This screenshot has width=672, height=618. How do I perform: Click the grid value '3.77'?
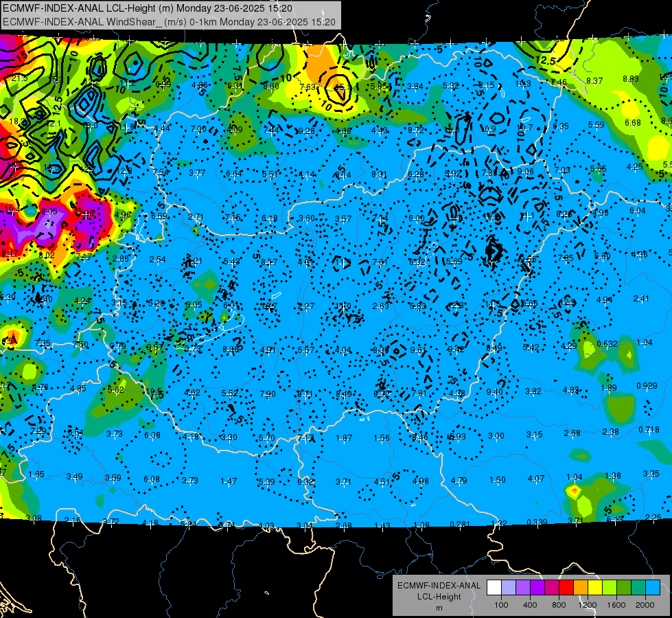click(x=197, y=173)
